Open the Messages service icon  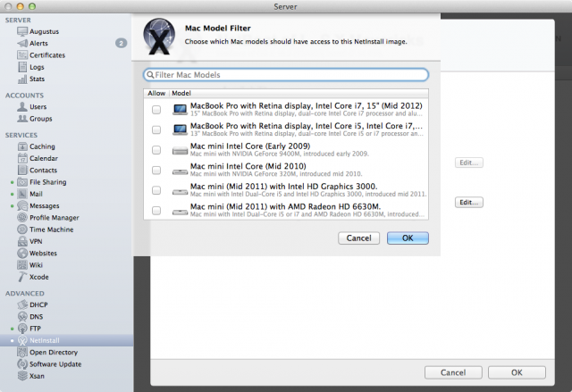click(22, 206)
